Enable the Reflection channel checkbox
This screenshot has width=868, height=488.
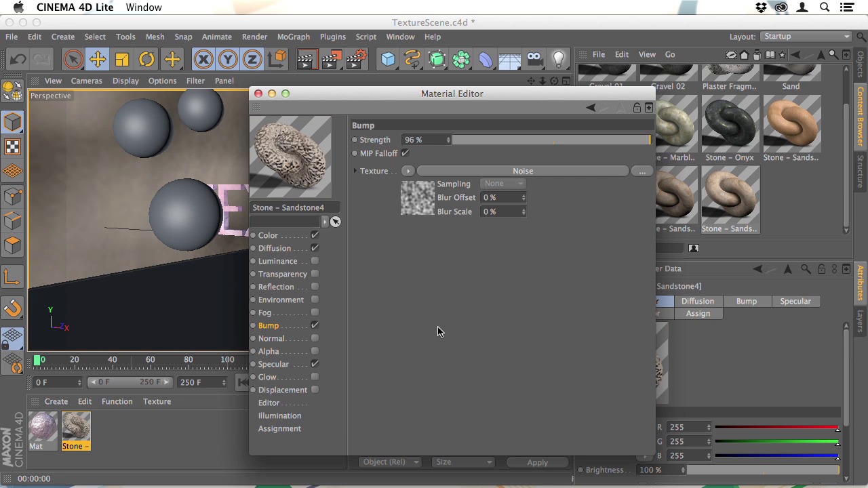(x=315, y=287)
